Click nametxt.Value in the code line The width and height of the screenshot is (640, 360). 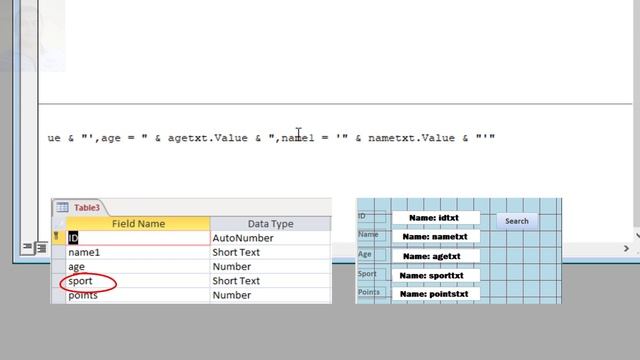point(411,138)
